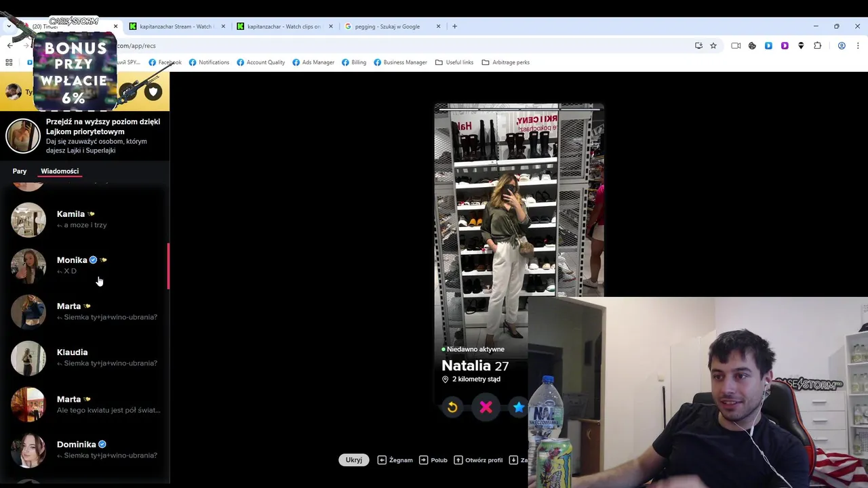
Task: Open Chrome three-dot menu
Action: (858, 45)
